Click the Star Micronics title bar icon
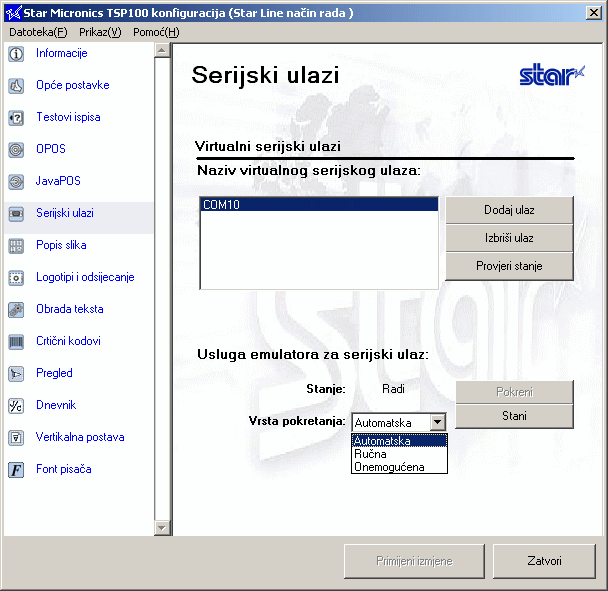 (x=13, y=13)
